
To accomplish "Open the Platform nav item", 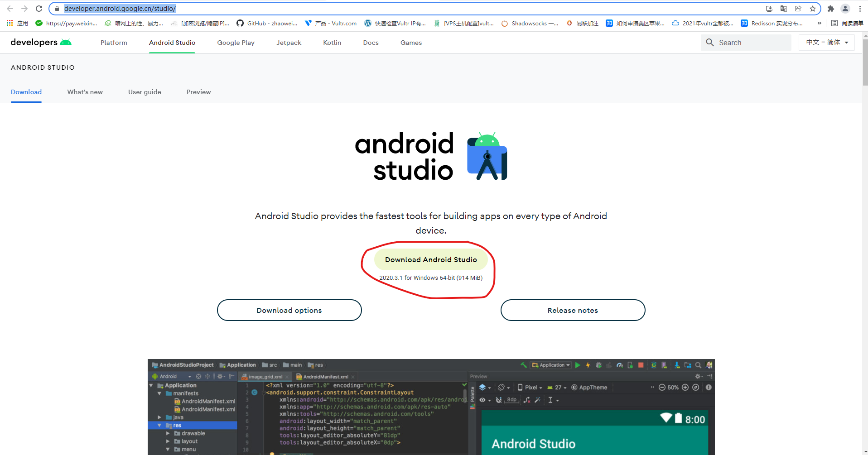I will point(114,43).
